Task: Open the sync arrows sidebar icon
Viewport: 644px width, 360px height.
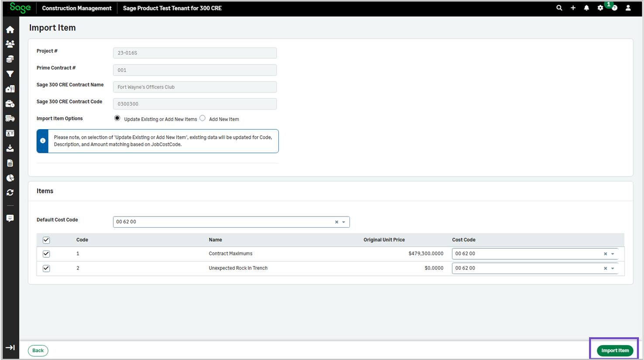Action: (10, 192)
